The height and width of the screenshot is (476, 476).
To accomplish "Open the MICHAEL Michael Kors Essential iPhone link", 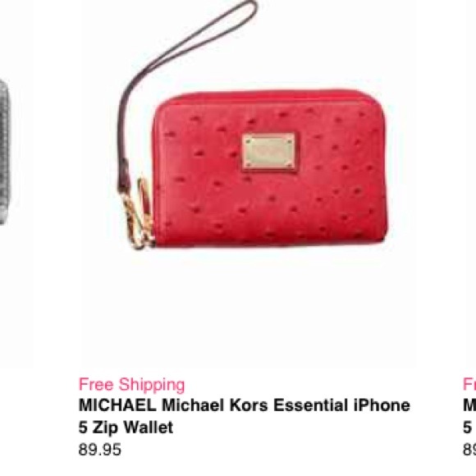I will 244,405.
